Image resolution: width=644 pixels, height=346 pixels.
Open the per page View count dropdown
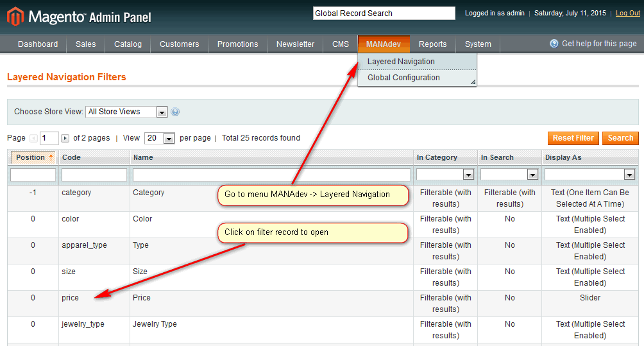coord(160,138)
